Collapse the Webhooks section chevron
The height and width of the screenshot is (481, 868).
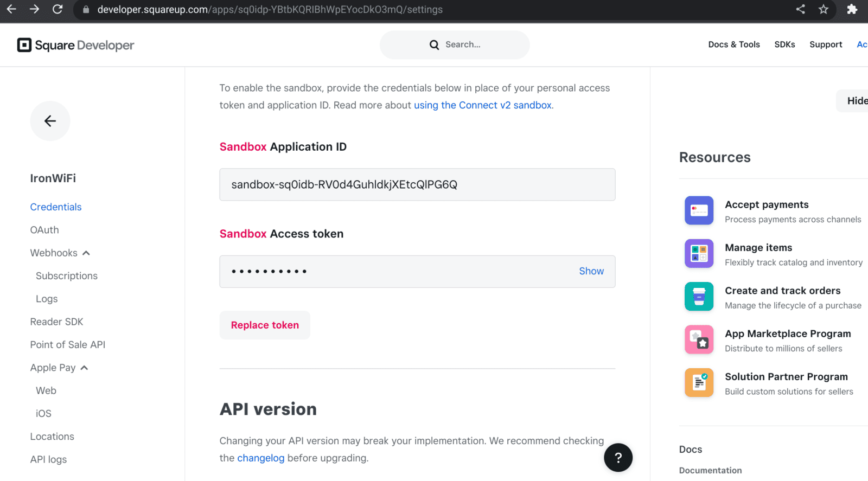[86, 253]
